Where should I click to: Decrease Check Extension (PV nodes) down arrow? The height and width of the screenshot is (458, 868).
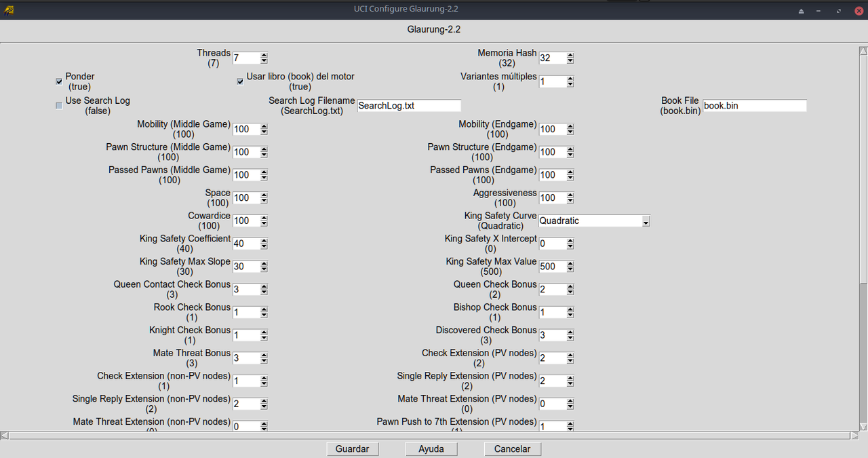pos(570,362)
